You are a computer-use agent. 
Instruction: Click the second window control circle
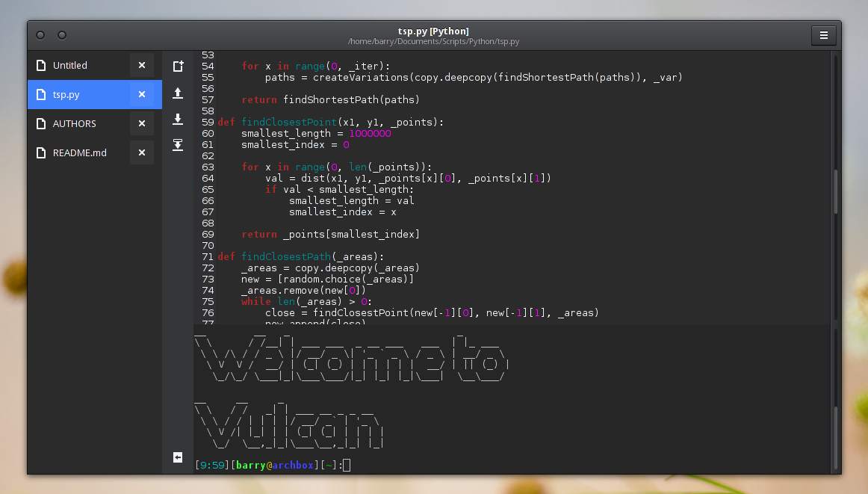point(62,35)
